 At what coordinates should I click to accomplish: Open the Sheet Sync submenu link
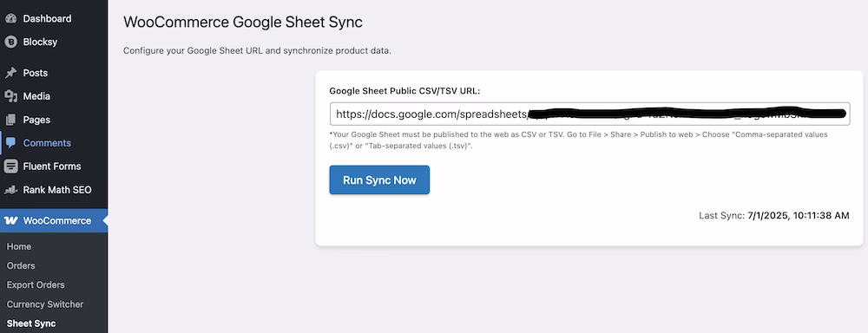tap(31, 323)
